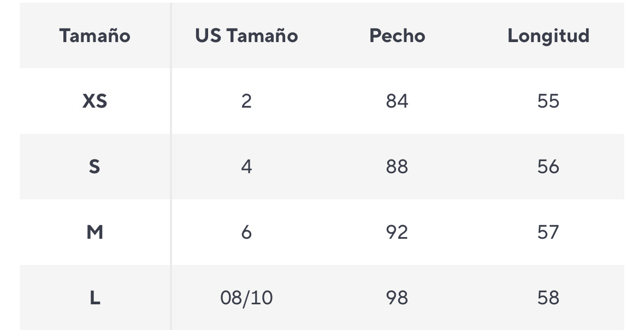
Task: Click chest measurement 98
Action: (x=397, y=298)
